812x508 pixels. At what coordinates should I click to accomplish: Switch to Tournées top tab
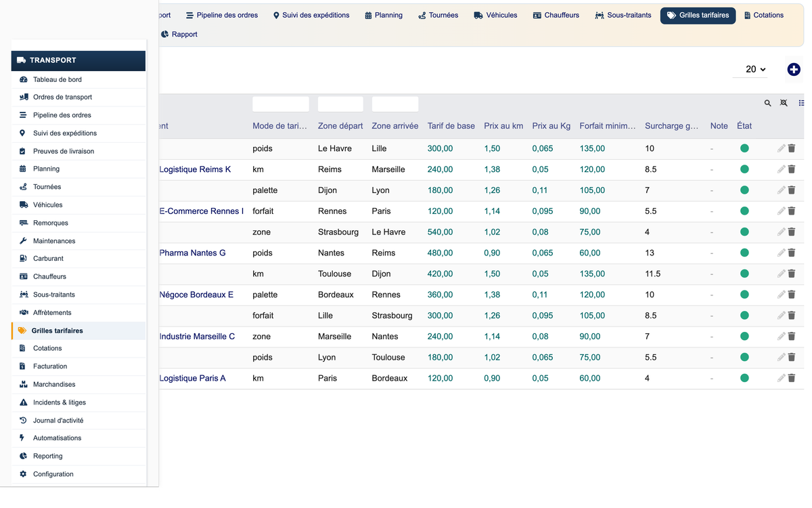[438, 15]
